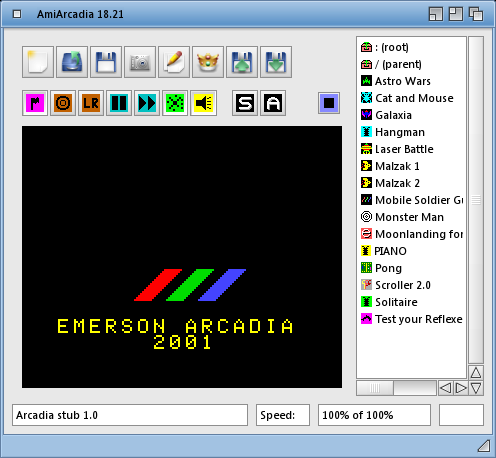Viewport: 496px width, 458px height.
Task: Open the pencil edit notes icon
Action: click(x=174, y=62)
